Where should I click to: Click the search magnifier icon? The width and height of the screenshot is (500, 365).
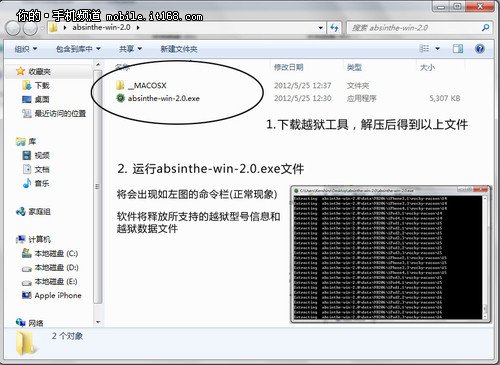(x=485, y=28)
